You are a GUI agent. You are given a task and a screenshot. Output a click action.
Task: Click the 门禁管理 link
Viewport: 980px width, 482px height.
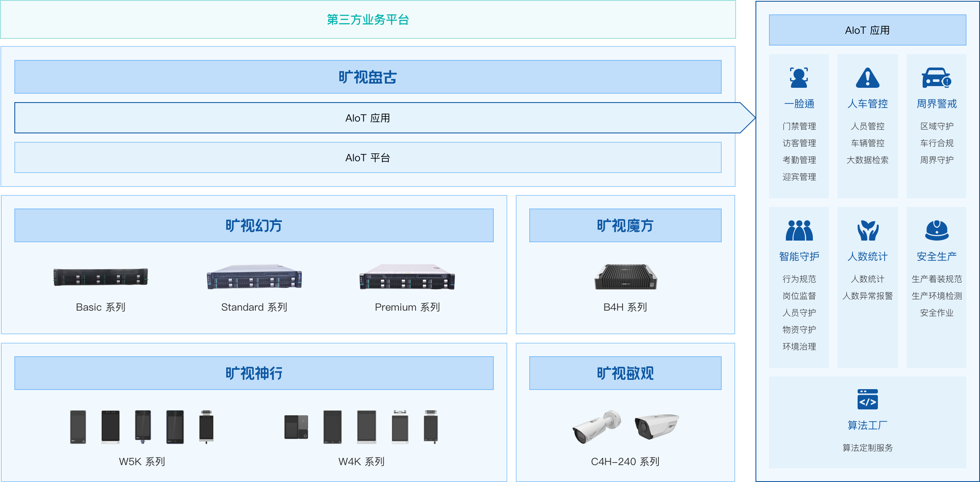799,126
